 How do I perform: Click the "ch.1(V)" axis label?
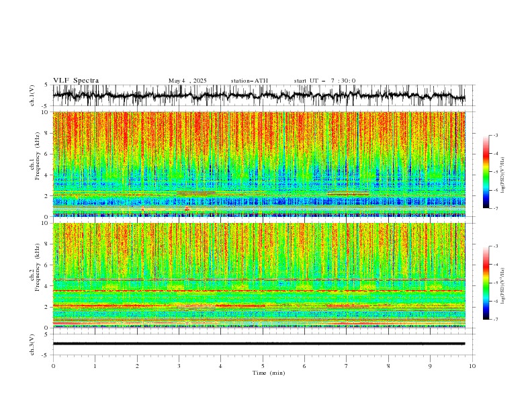coord(32,95)
